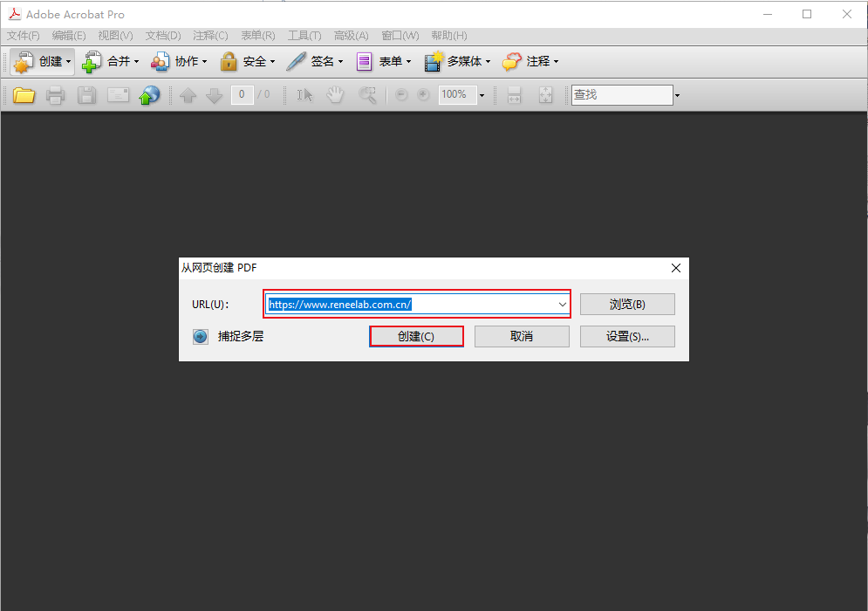Click the floppy disk save icon
This screenshot has width=868, height=611.
click(x=86, y=95)
